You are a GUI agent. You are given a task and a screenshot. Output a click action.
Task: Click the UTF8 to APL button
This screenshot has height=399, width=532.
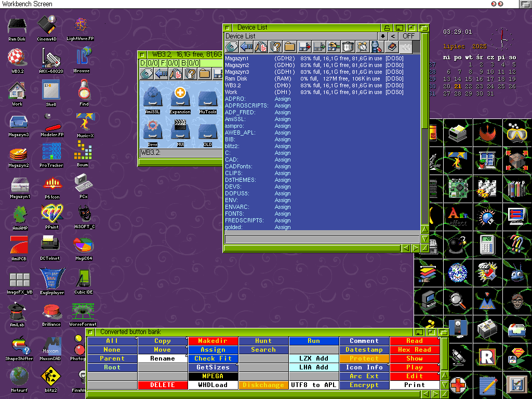pos(314,385)
